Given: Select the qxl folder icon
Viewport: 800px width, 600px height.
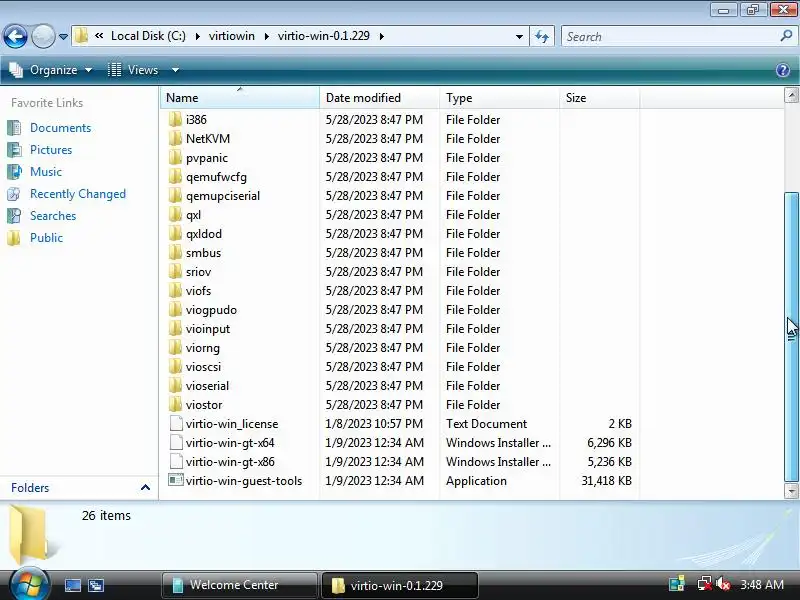Looking at the screenshot, I should 175,214.
